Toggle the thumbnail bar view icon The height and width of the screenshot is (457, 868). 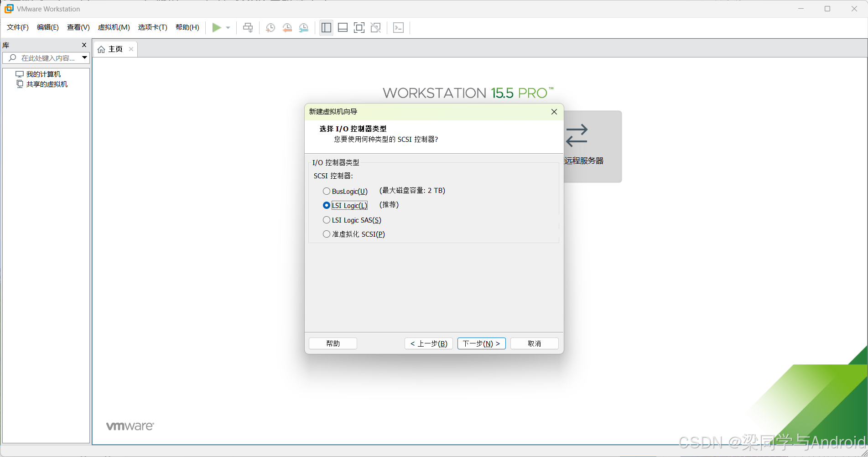(x=343, y=28)
